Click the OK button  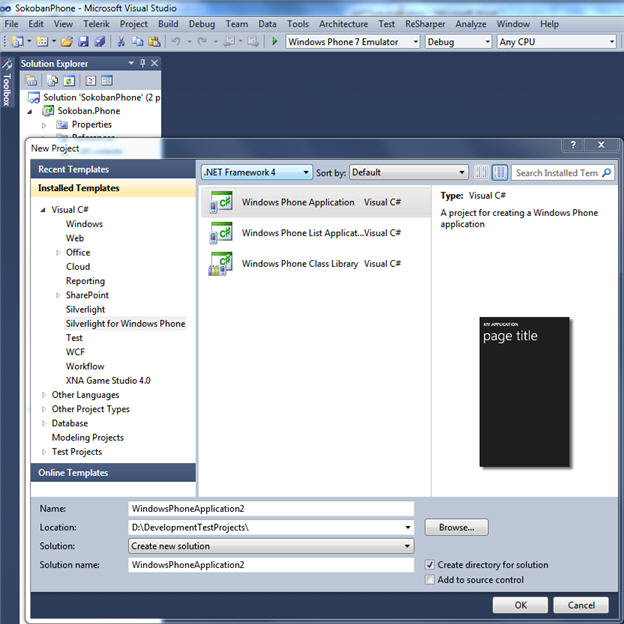[520, 605]
